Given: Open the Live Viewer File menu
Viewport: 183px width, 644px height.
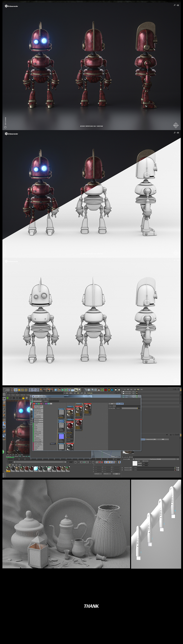Looking at the screenshot, I should [9, 395].
